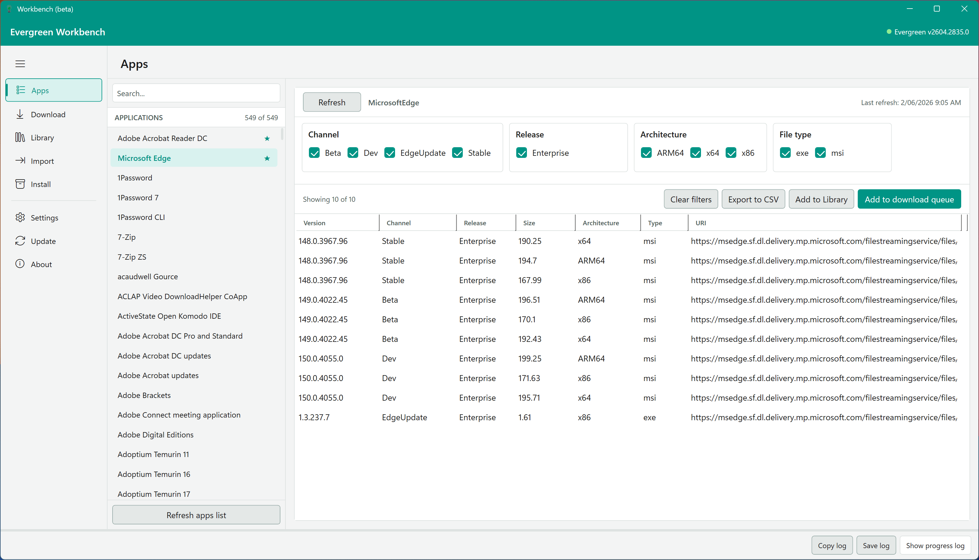Screen dimensions: 979x560
Task: Click the Apps list icon in sidebar
Action: point(20,90)
